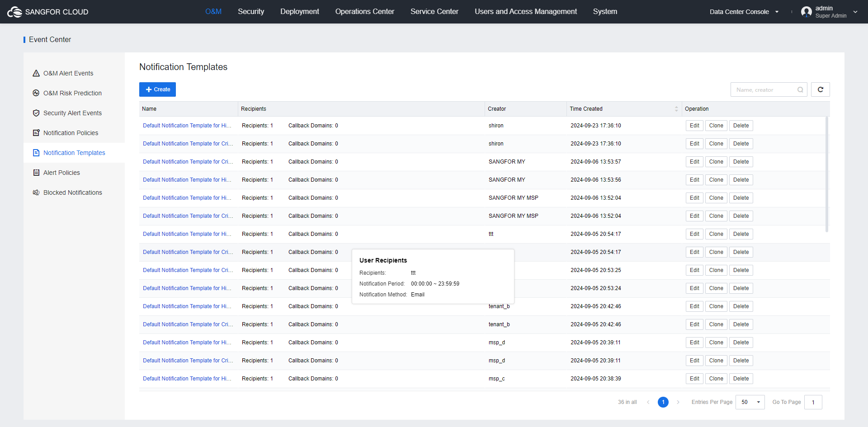Open the System top menu

click(605, 12)
